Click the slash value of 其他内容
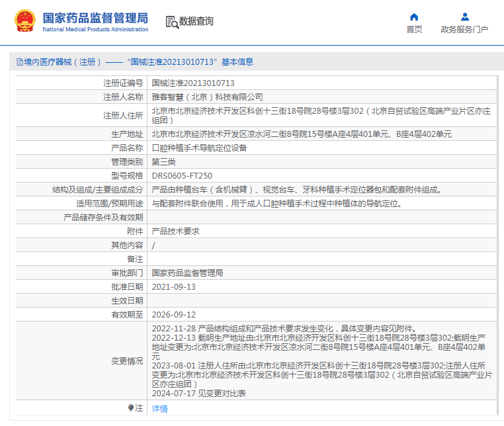The image size is (504, 426). 153,245
